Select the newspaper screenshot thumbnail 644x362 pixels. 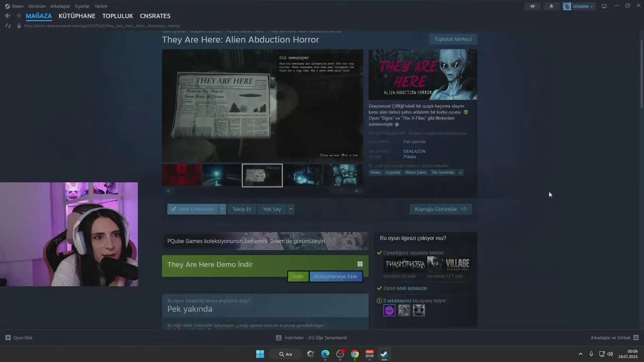262,175
